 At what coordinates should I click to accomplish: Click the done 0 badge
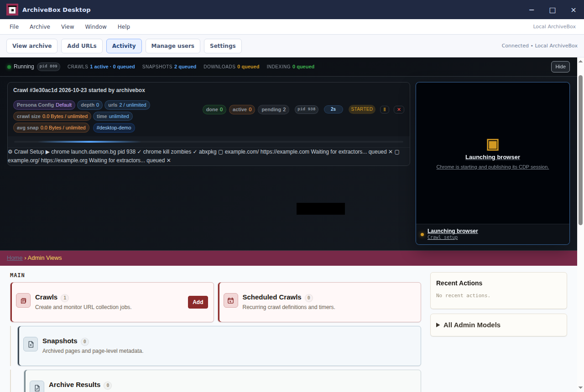point(214,109)
